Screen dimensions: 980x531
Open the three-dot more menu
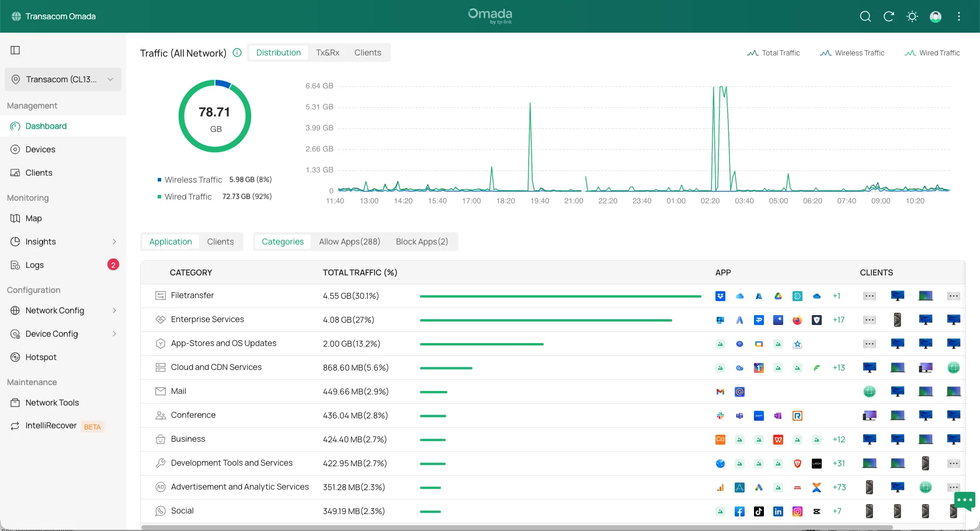959,16
